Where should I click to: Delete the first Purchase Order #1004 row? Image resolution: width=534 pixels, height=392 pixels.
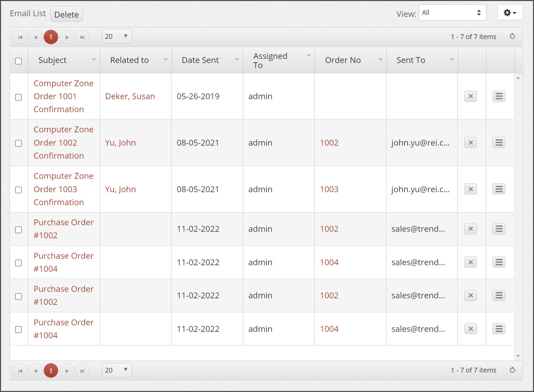pyautogui.click(x=470, y=262)
